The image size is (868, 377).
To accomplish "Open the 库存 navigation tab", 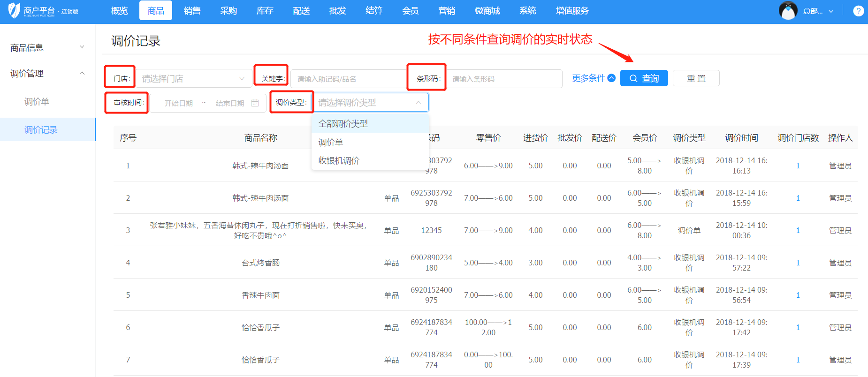I will [265, 11].
